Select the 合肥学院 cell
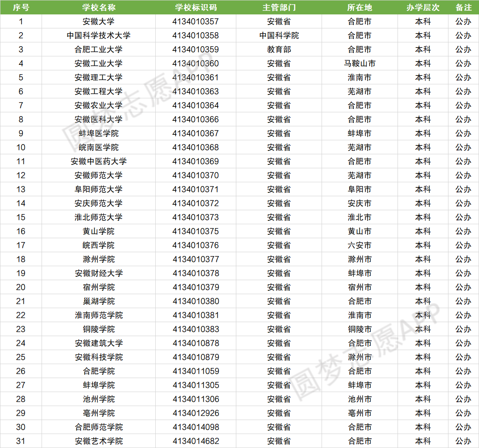479x448 pixels. [99, 371]
